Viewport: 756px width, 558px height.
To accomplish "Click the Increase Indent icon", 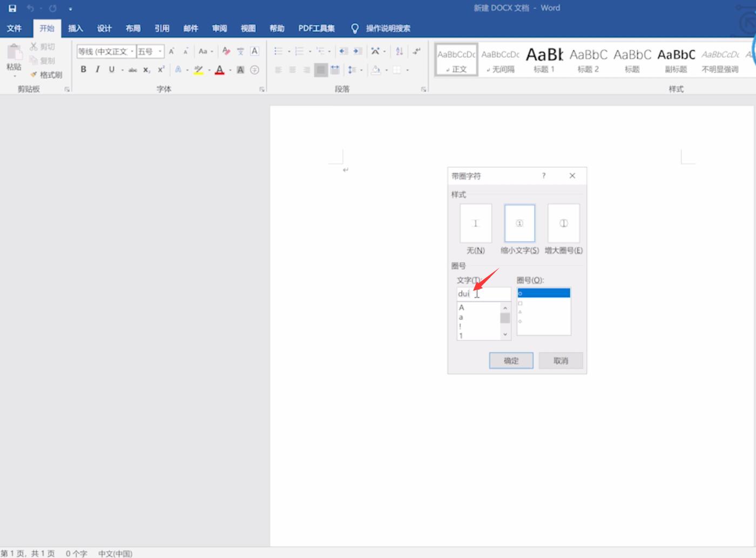I will (x=357, y=51).
